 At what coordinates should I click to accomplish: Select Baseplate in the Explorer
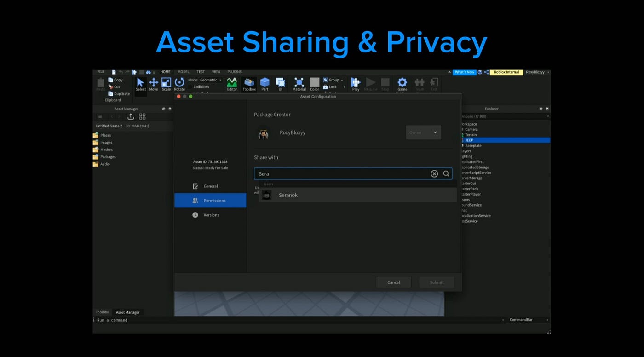(x=473, y=145)
